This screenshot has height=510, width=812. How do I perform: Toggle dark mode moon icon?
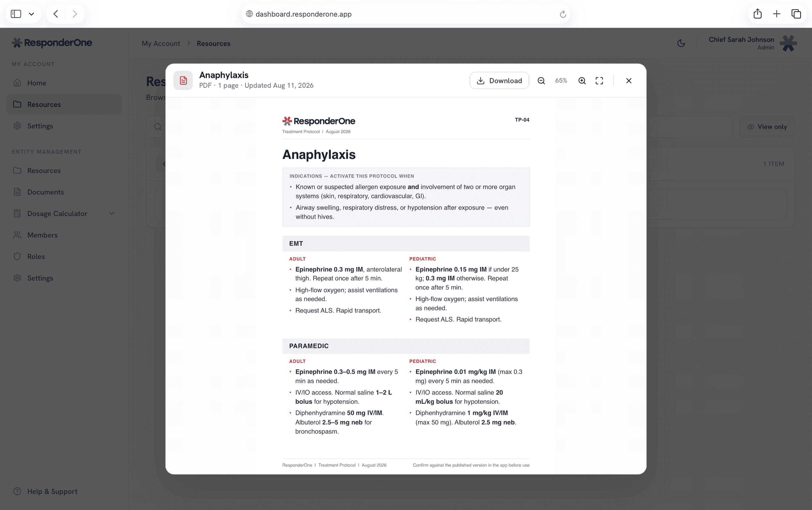(x=681, y=43)
